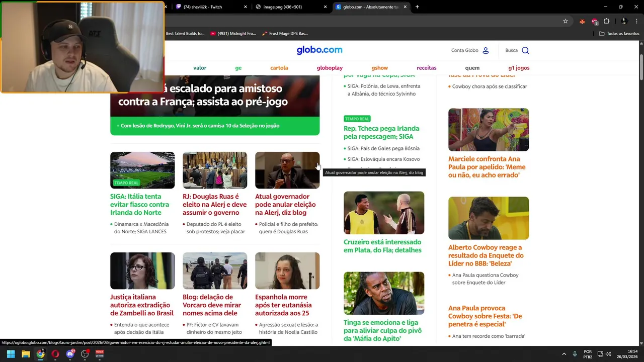Click the Conta Globo user icon
Viewport: 644px width, 362px height.
[486, 50]
